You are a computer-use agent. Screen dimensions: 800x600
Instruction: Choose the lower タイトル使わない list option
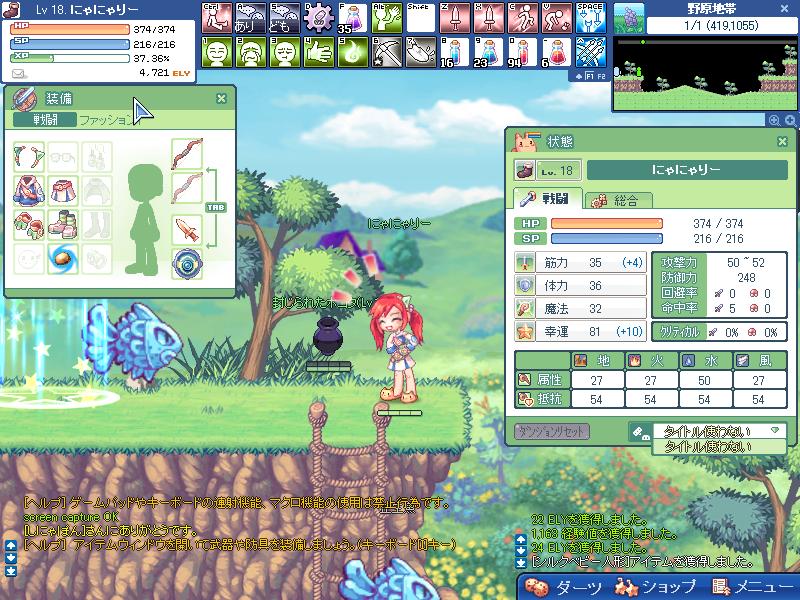pos(719,447)
